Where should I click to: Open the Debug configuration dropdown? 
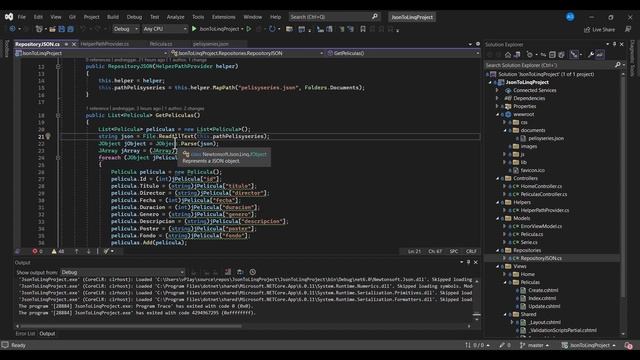click(126, 29)
